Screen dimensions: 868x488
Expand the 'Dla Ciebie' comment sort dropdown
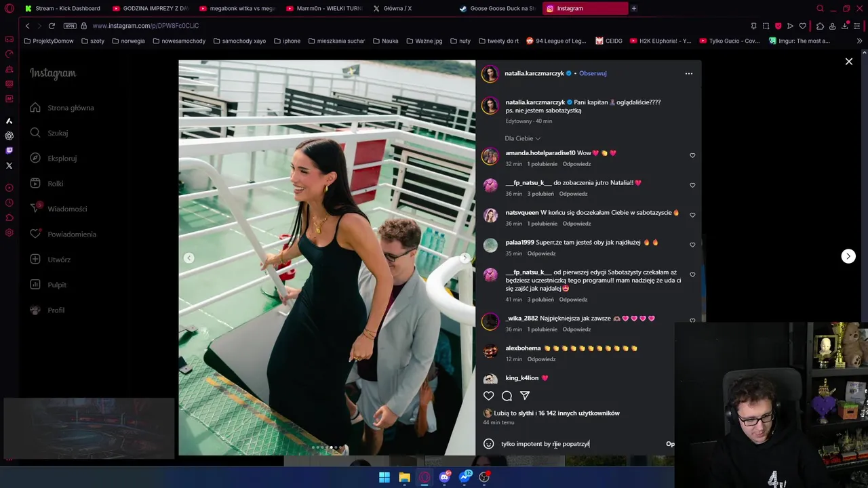coord(522,138)
